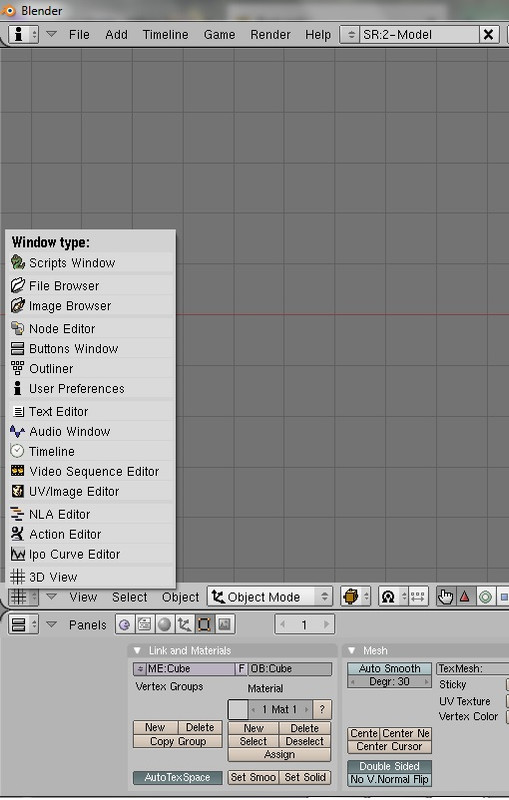This screenshot has height=800, width=509.
Task: Select NLA Editor window type
Action: [x=91, y=514]
